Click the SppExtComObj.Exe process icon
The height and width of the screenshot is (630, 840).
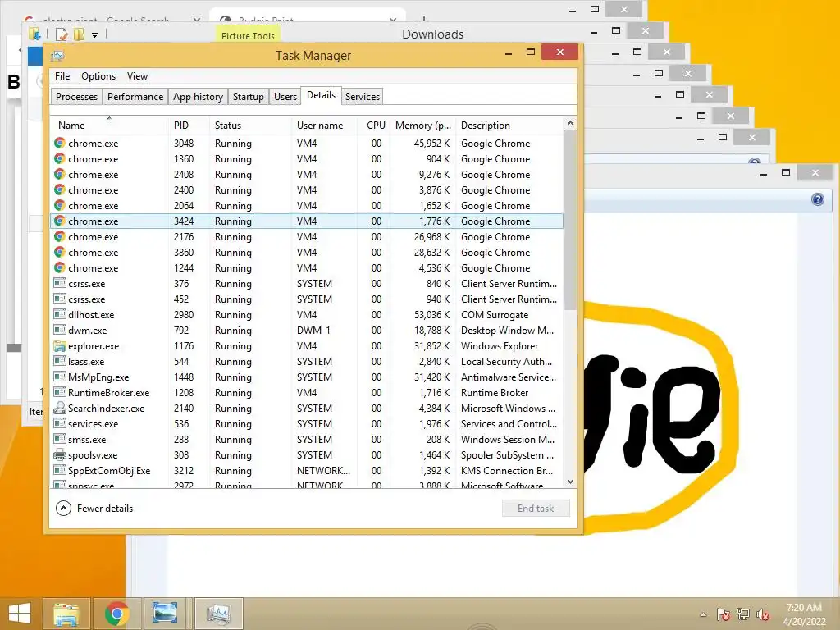pyautogui.click(x=59, y=470)
